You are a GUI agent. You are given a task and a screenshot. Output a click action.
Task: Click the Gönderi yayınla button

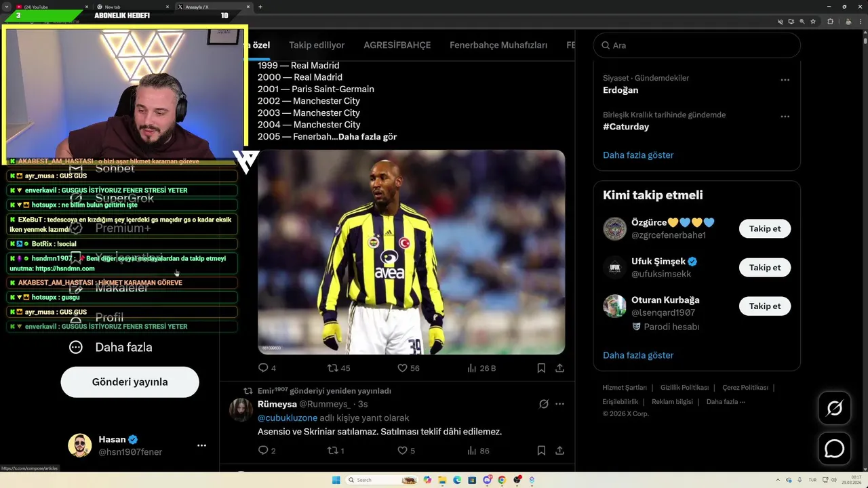click(x=130, y=382)
